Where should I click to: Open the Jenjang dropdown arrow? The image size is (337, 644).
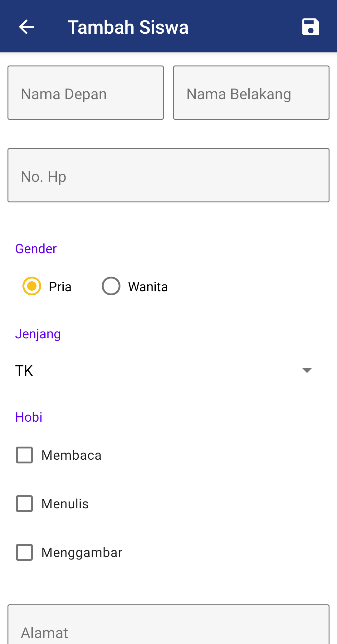point(307,370)
